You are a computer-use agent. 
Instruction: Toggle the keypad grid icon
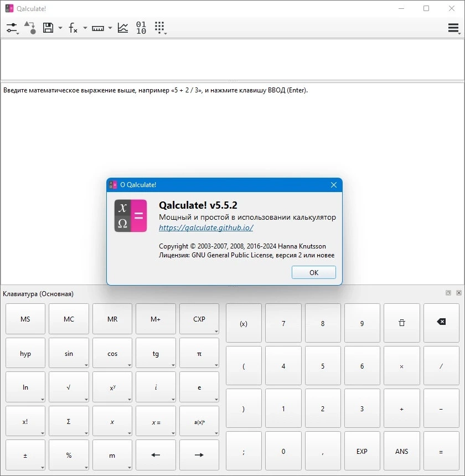click(x=160, y=28)
